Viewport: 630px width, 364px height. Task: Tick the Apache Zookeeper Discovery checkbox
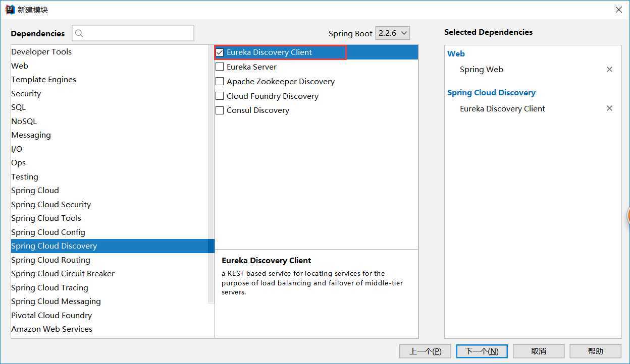click(220, 81)
